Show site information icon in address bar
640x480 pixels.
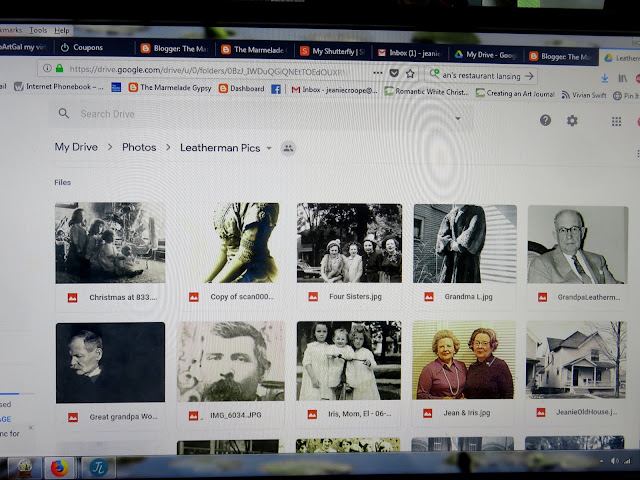click(x=47, y=68)
